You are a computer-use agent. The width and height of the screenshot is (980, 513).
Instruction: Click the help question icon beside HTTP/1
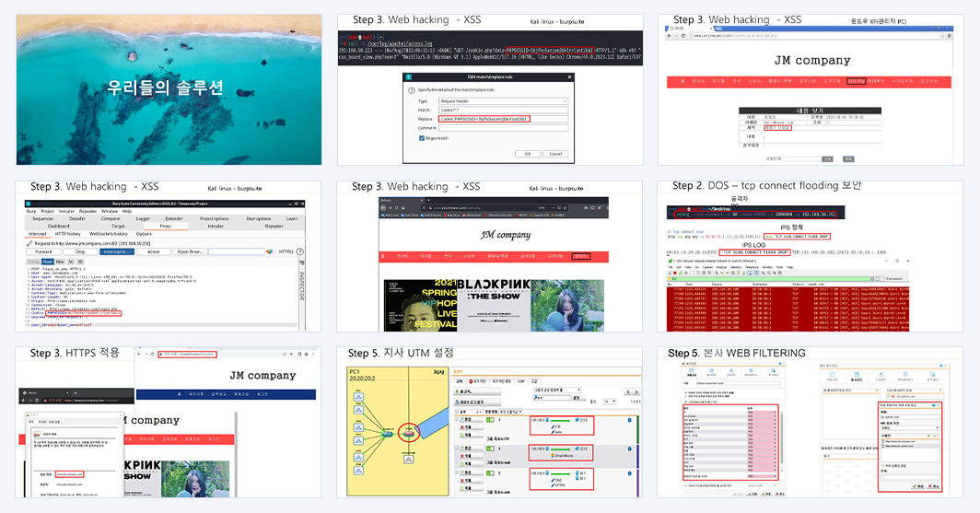(x=300, y=251)
